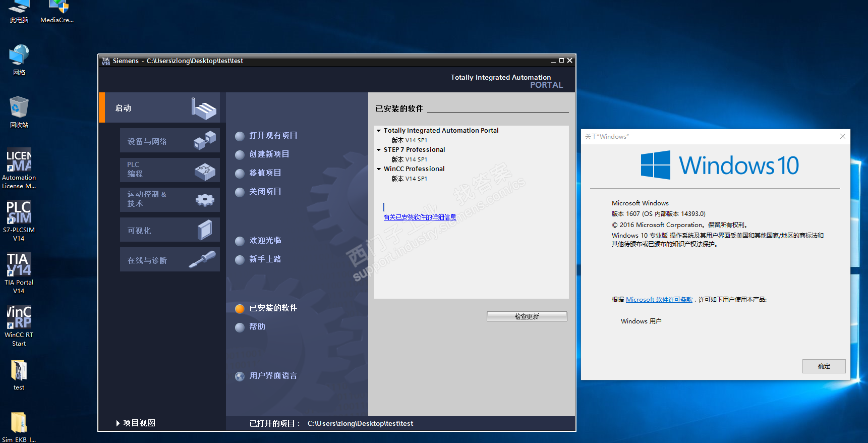Select the test project desktop icon
The height and width of the screenshot is (443, 868).
click(19, 375)
